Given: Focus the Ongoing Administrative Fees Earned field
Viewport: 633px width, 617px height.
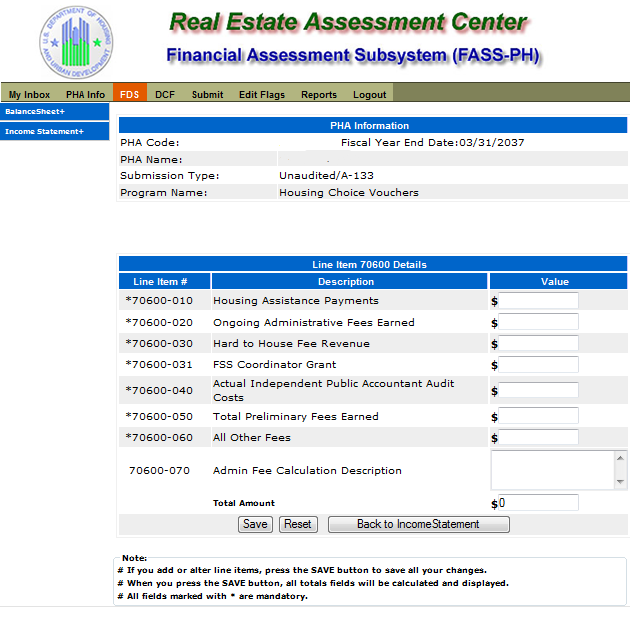Looking at the screenshot, I should point(538,322).
